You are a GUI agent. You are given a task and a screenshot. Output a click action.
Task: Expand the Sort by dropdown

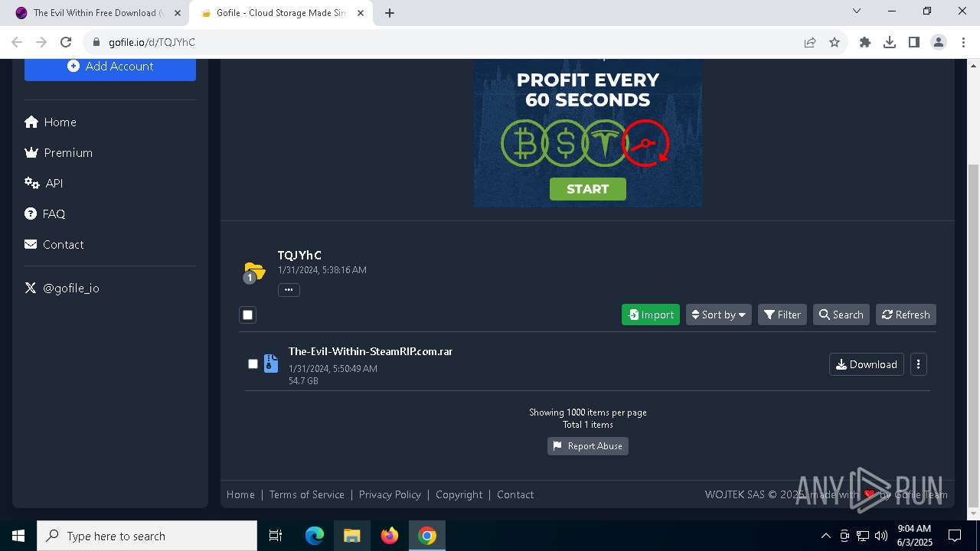718,315
